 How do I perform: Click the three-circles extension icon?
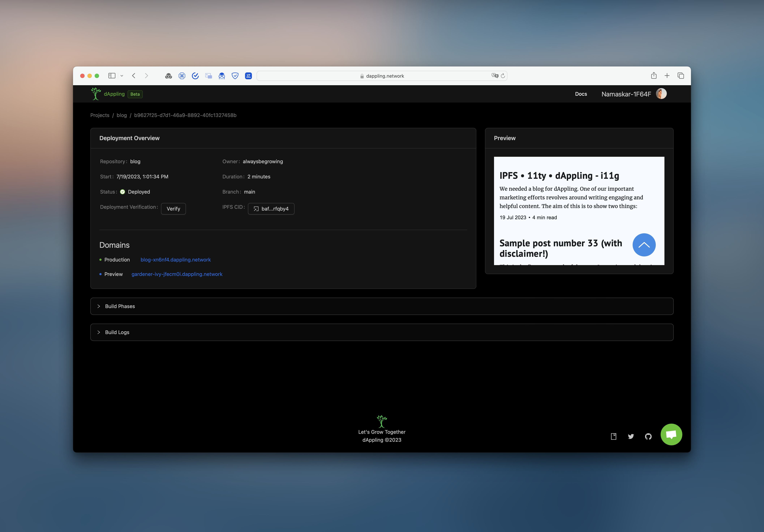click(x=169, y=76)
